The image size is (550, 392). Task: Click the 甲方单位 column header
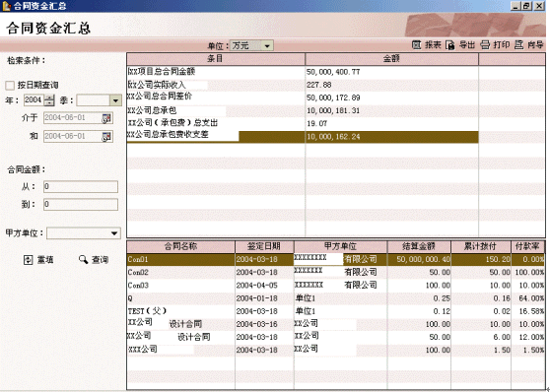[x=340, y=246]
